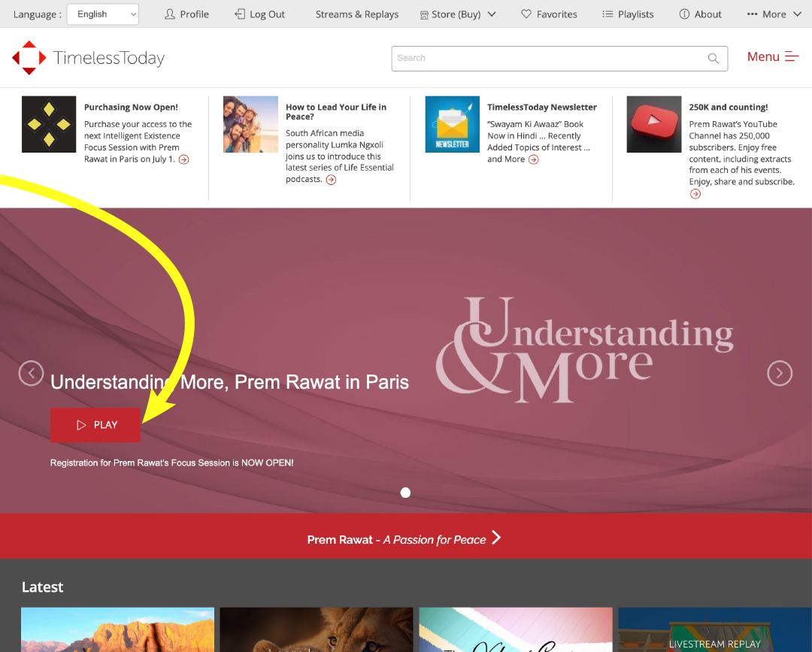The height and width of the screenshot is (652, 812).
Task: Click the Profile person icon
Action: coord(170,14)
